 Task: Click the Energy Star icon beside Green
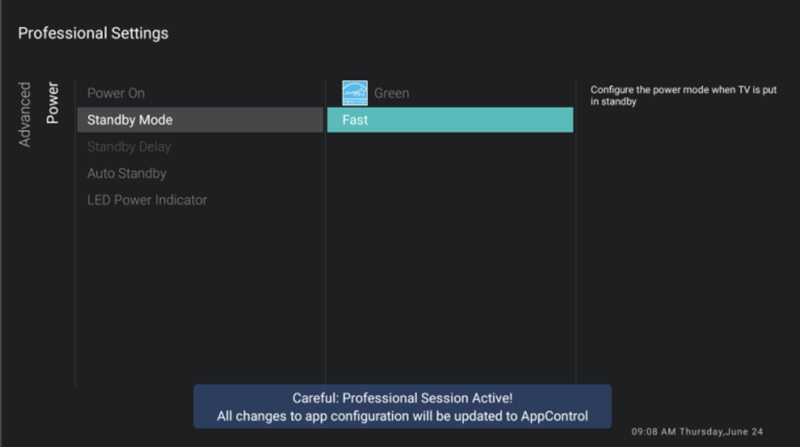tap(355, 93)
